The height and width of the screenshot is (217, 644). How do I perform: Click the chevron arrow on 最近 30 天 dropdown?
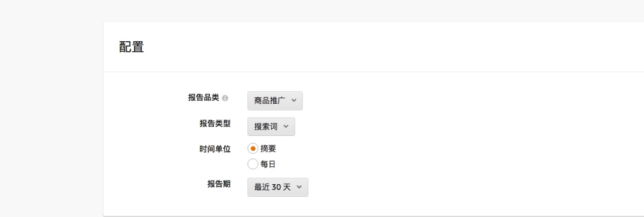tap(299, 187)
